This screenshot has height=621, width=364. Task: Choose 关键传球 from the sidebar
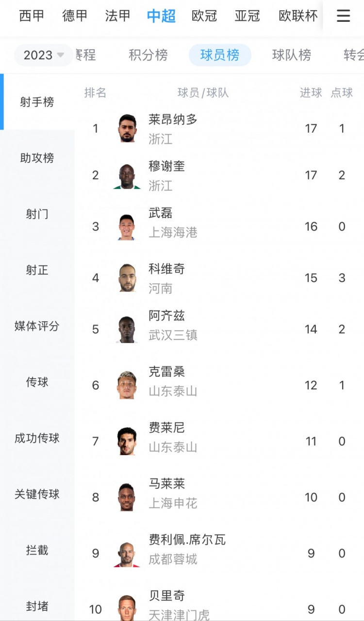[37, 494]
